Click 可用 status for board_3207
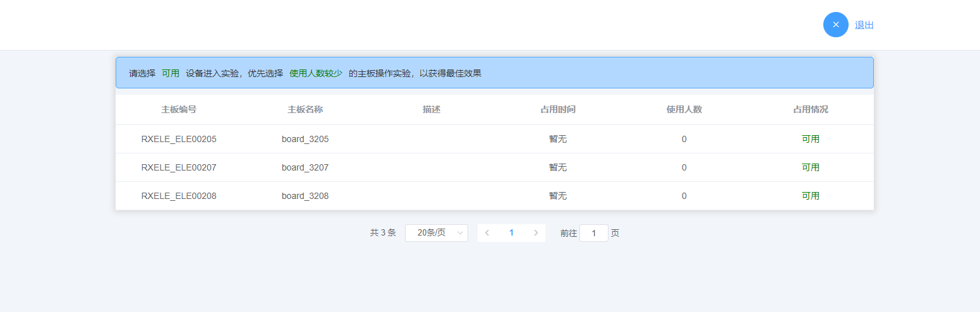980x312 pixels. (810, 167)
